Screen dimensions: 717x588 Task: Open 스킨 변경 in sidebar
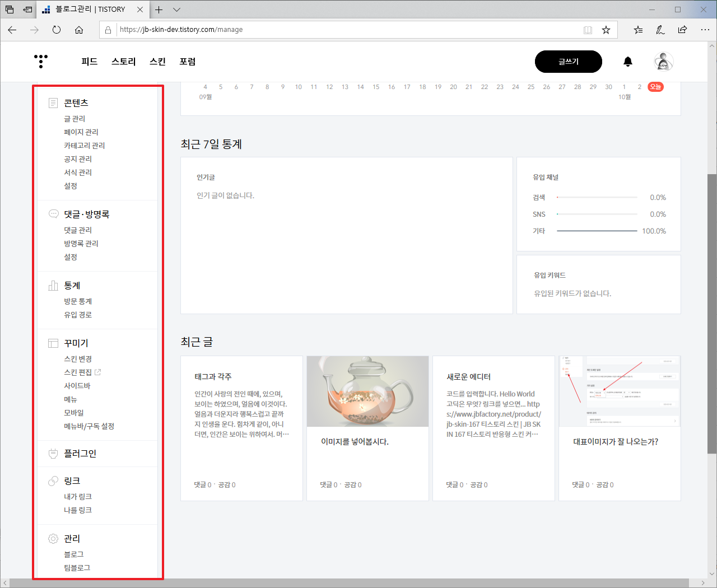tap(78, 359)
